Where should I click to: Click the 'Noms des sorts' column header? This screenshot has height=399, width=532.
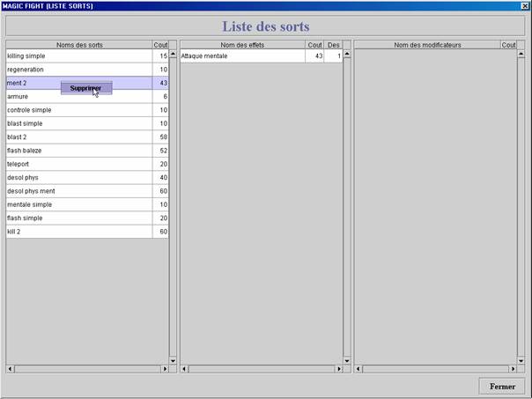(79, 45)
